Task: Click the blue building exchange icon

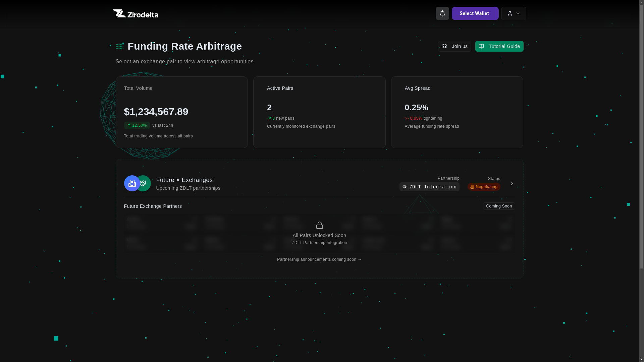Action: click(x=131, y=183)
